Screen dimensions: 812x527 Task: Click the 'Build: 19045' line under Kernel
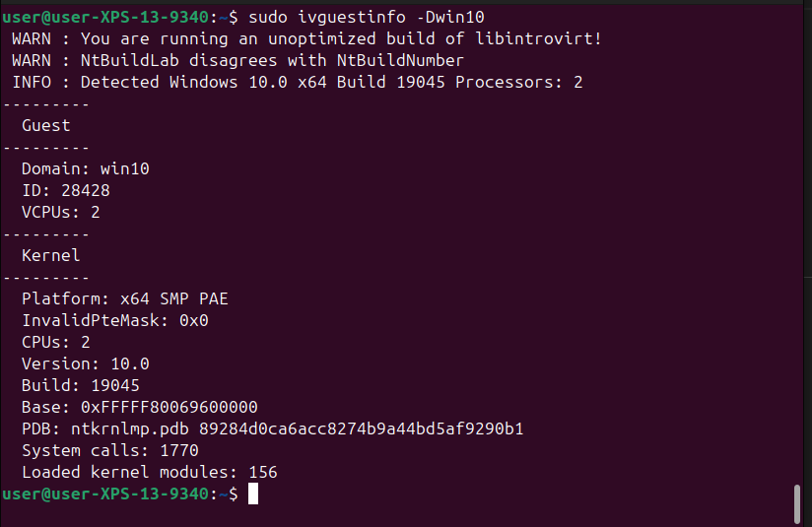[x=81, y=385]
